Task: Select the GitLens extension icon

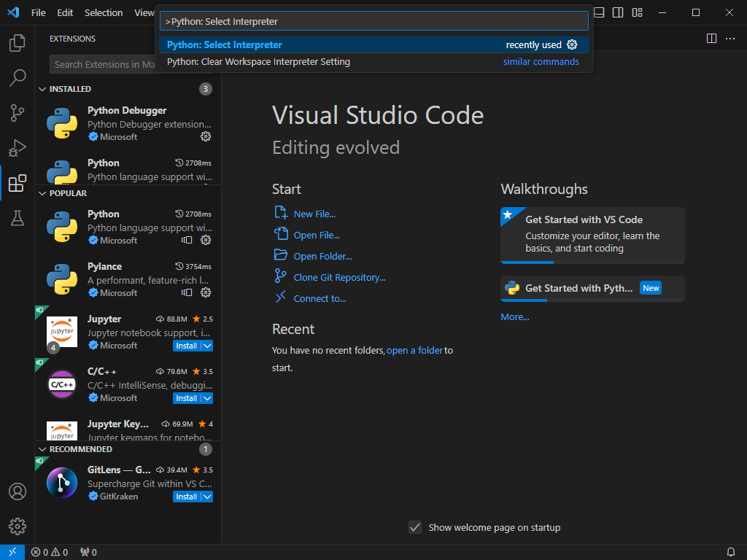Action: (62, 483)
